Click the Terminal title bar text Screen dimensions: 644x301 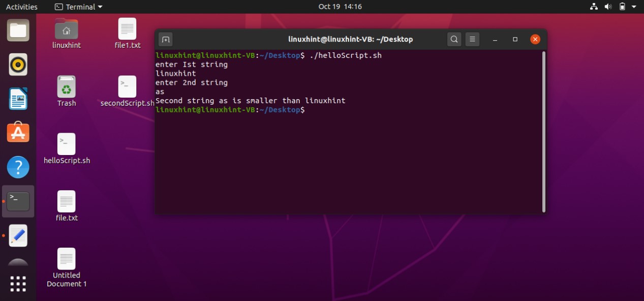coord(351,39)
